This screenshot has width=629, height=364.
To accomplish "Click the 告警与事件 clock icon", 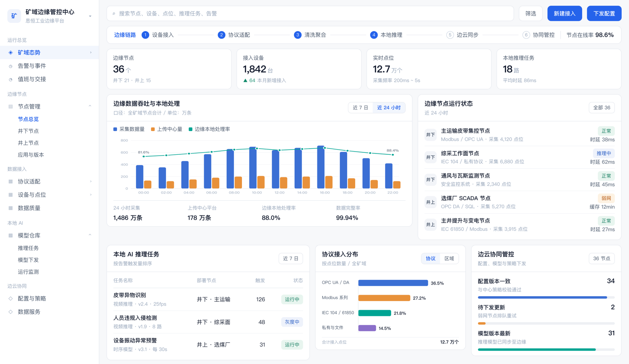I will [x=10, y=66].
